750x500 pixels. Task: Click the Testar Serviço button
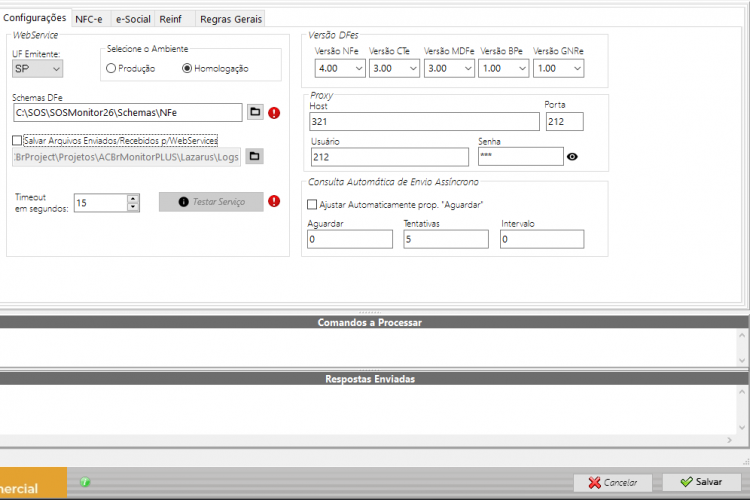[x=211, y=202]
